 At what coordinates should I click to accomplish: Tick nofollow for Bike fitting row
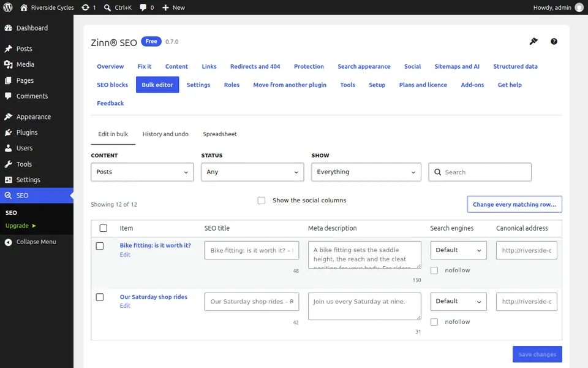[x=434, y=270]
